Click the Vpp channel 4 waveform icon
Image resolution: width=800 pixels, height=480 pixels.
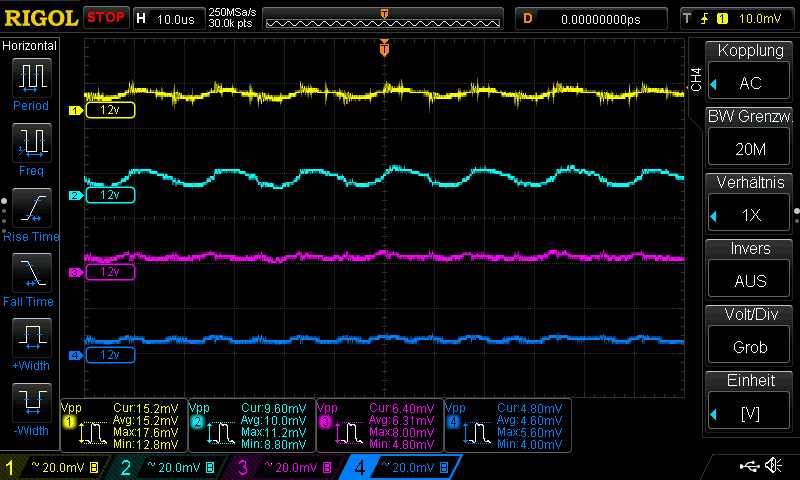[477, 433]
